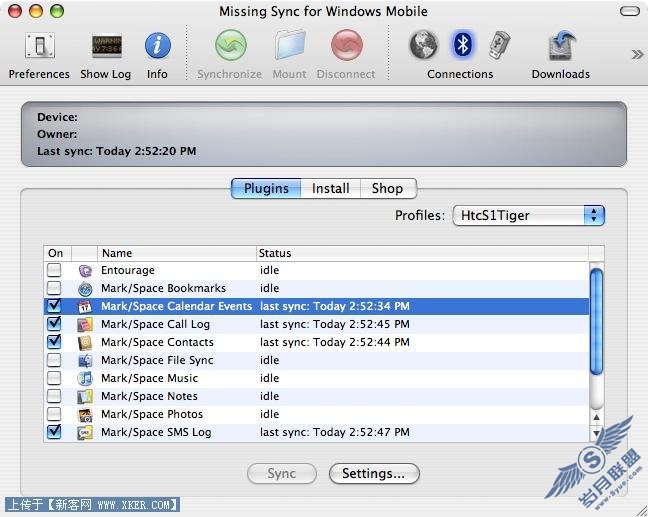
Task: Click the Contacts plugin icon
Action: (85, 343)
